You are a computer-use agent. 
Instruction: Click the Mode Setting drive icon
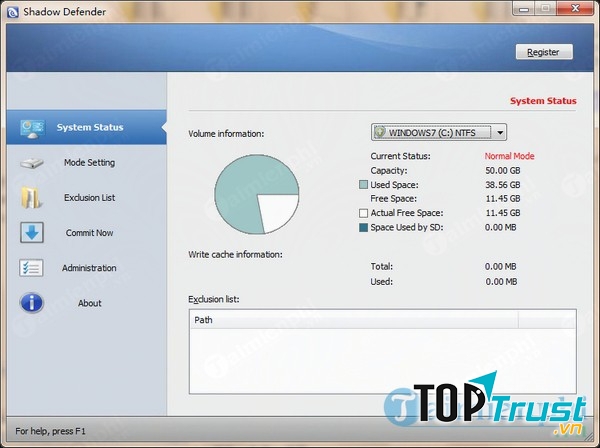point(32,163)
